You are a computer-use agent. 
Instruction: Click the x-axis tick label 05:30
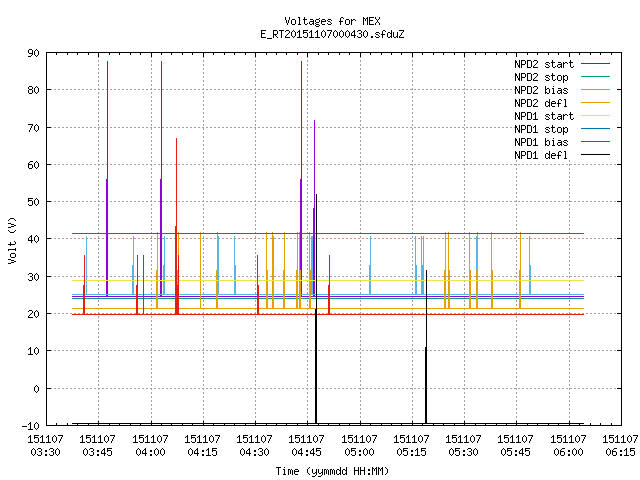coord(463,452)
